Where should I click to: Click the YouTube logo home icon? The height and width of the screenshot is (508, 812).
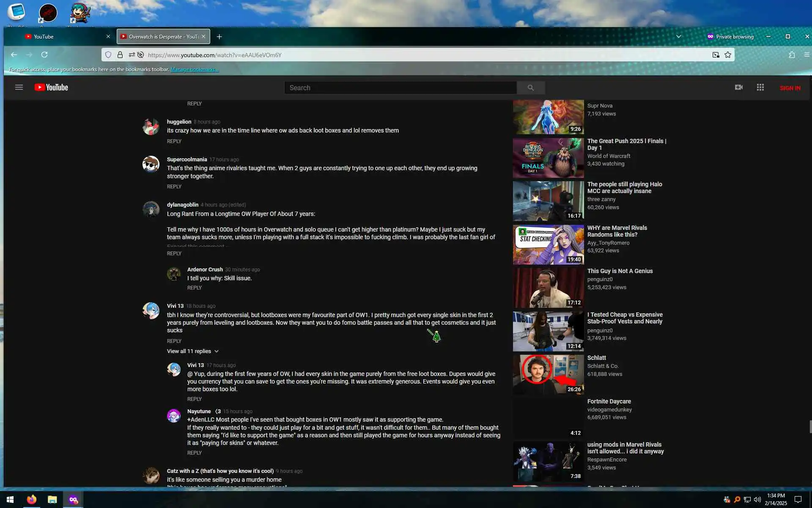click(51, 88)
